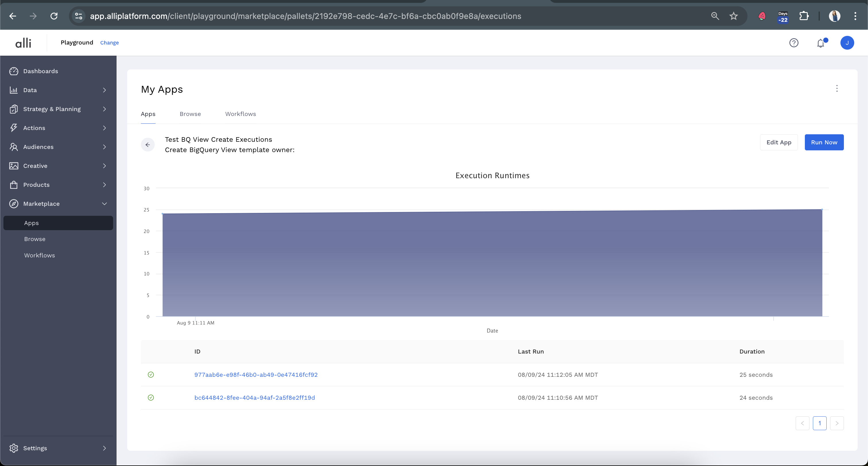Click the Settings gear icon in sidebar
The width and height of the screenshot is (868, 466).
14,448
